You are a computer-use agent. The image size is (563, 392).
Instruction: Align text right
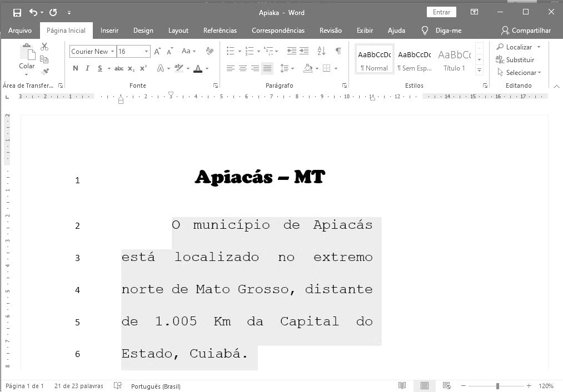point(255,68)
